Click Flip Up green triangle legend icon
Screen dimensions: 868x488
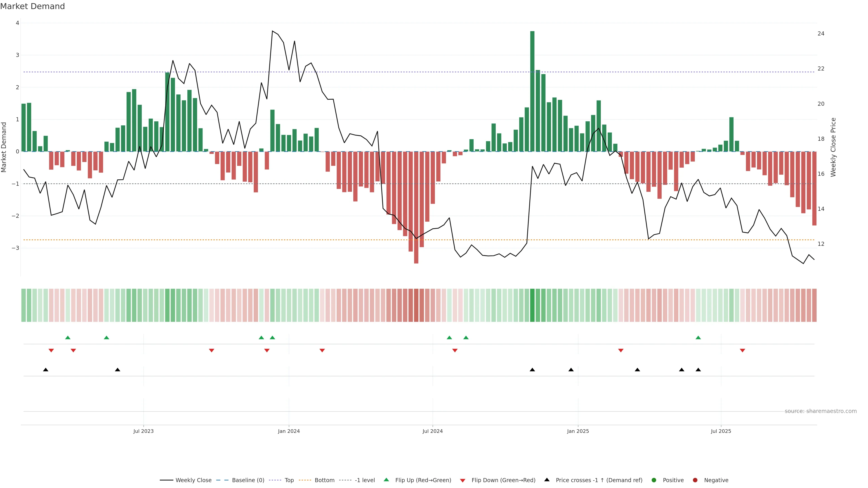pyautogui.click(x=386, y=480)
